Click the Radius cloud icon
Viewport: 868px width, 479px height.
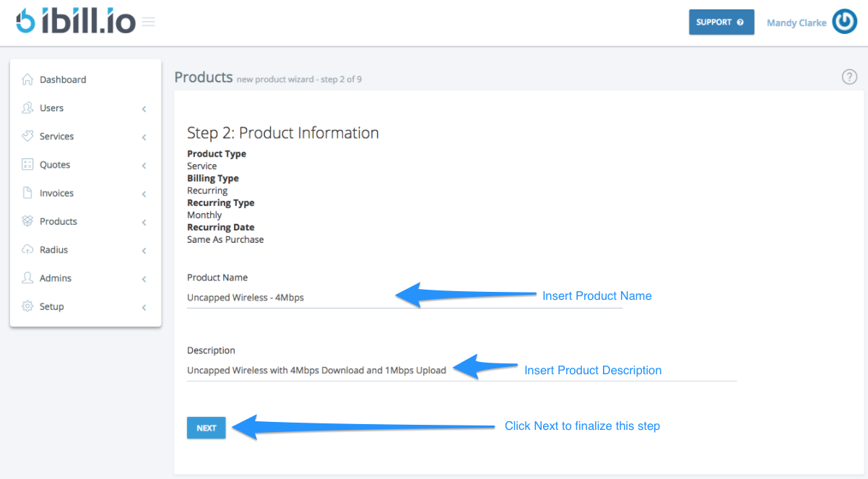click(27, 249)
